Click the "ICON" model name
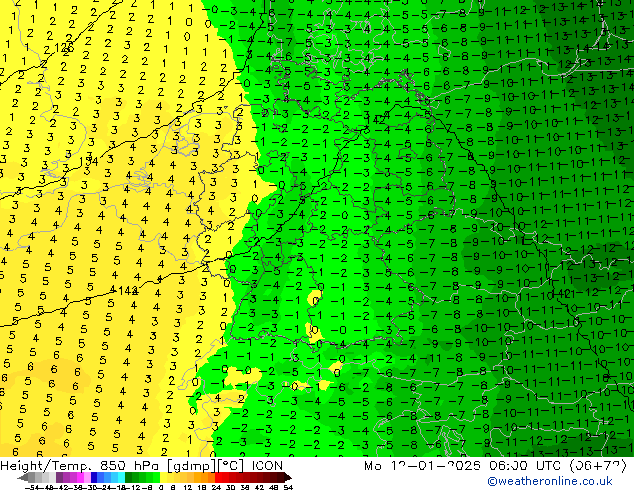 [267, 466]
